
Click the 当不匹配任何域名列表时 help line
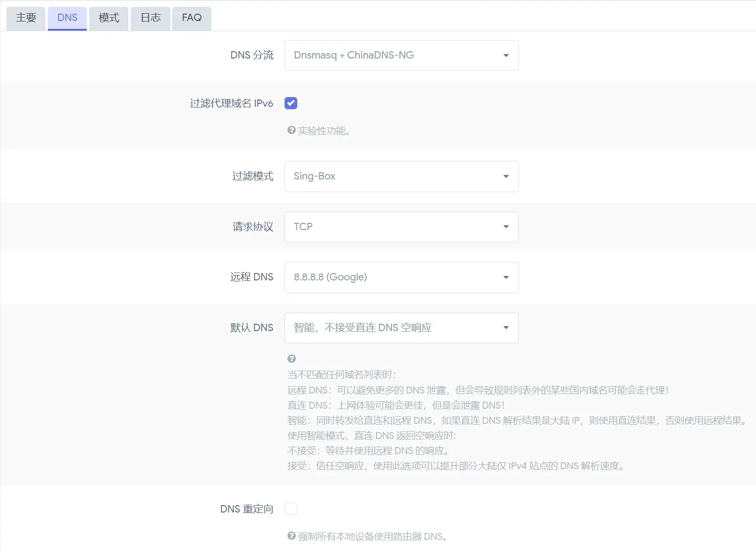click(342, 375)
